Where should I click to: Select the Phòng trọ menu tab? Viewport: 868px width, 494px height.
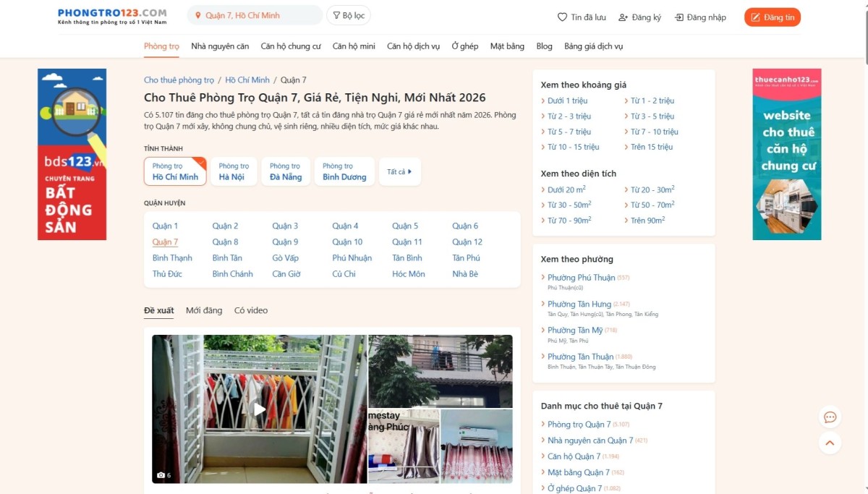click(x=161, y=46)
